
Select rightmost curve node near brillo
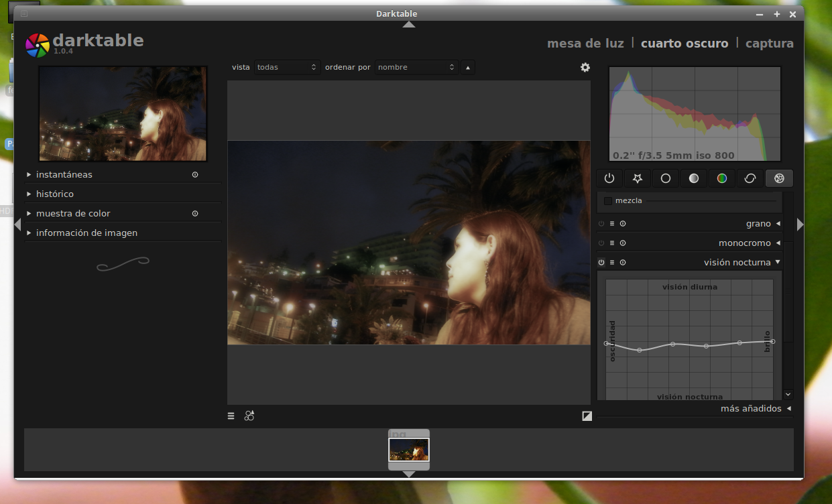[x=772, y=341]
